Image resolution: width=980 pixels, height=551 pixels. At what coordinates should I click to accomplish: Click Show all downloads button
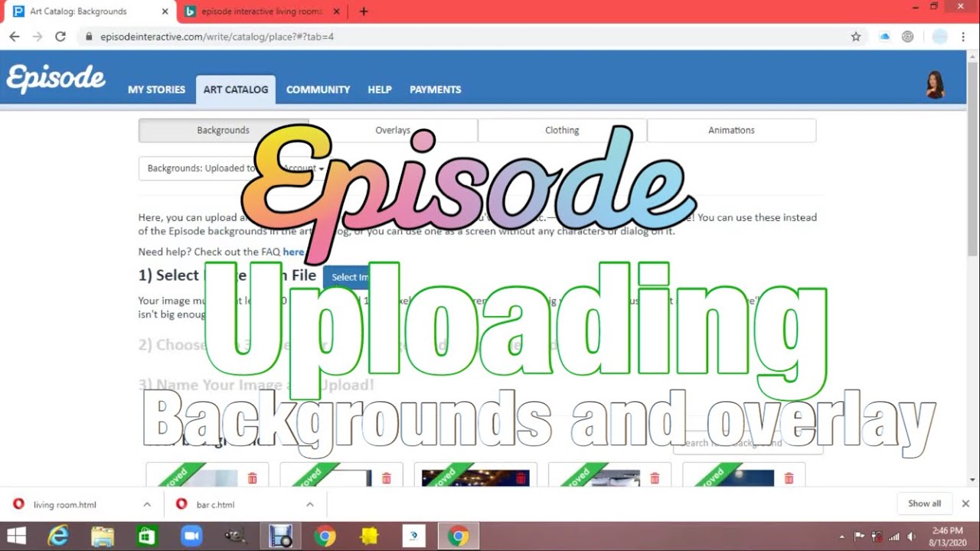pyautogui.click(x=924, y=504)
